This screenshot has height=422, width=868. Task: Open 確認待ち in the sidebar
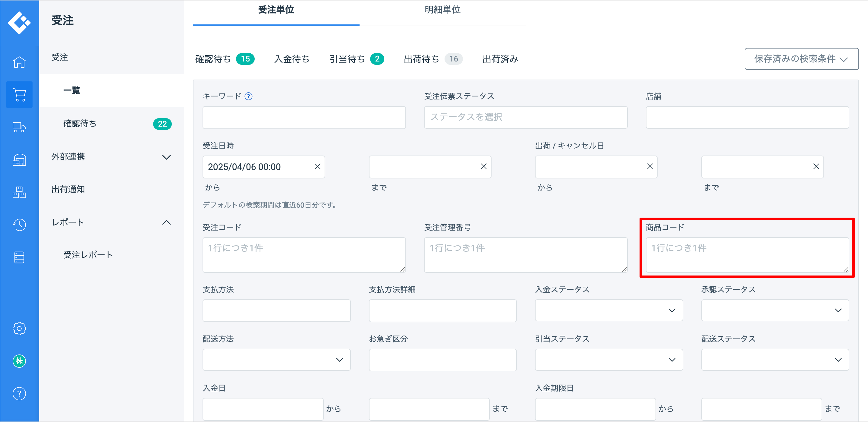(112, 124)
